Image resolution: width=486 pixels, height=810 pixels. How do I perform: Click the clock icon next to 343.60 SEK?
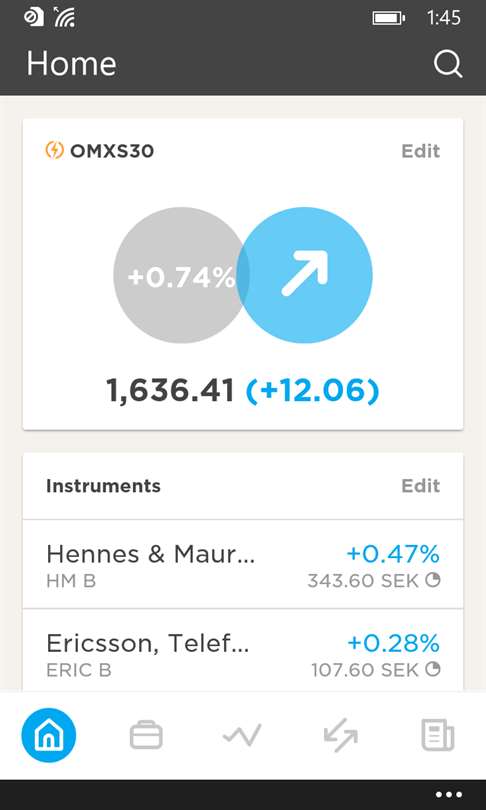click(x=433, y=581)
